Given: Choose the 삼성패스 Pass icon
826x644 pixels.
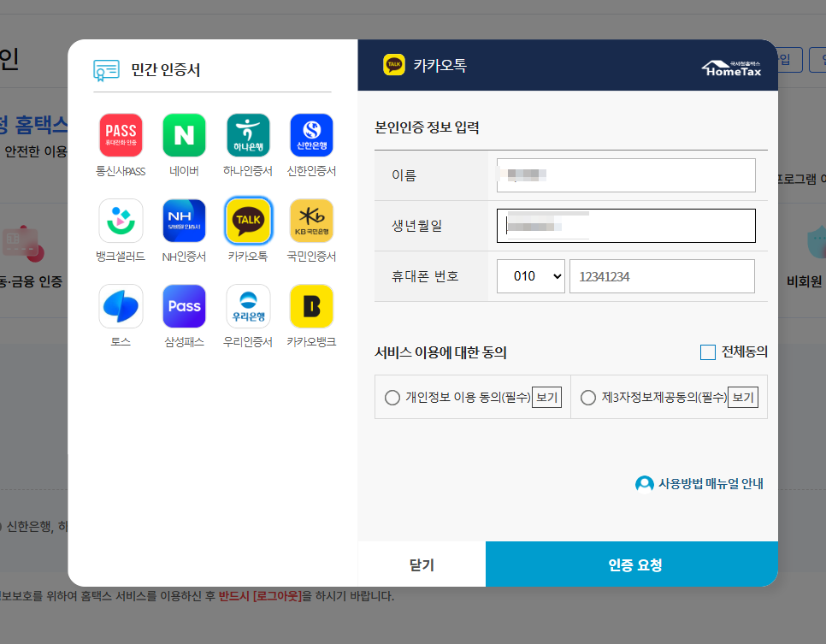Looking at the screenshot, I should [184, 306].
